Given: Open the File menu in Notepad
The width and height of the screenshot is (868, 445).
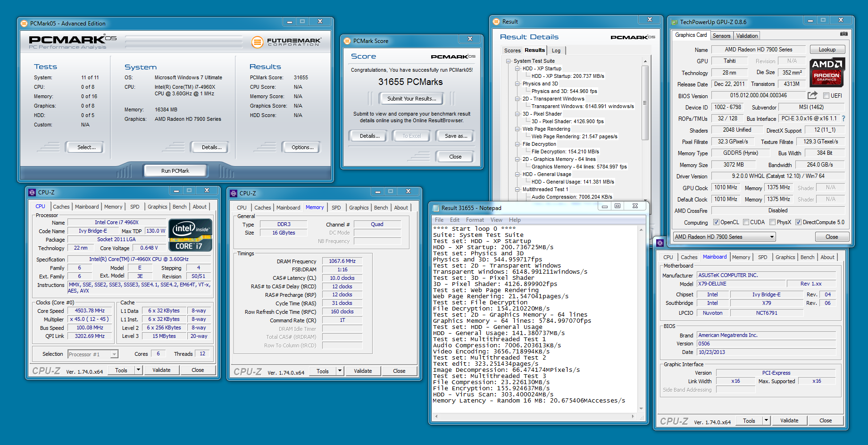Looking at the screenshot, I should coord(439,220).
